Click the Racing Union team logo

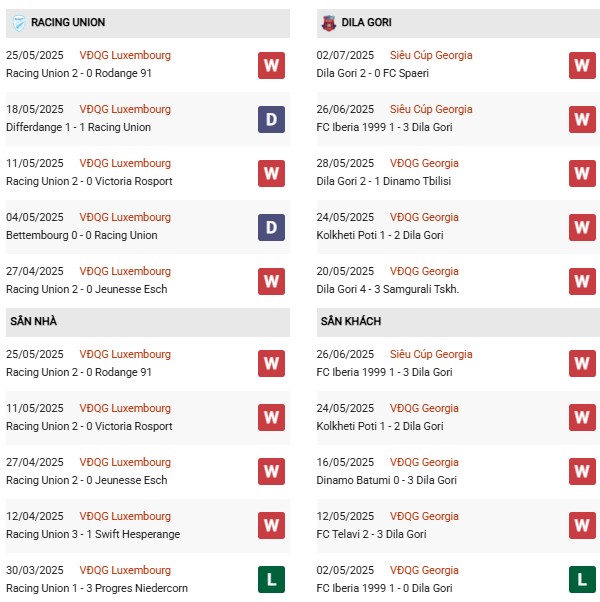click(x=17, y=22)
